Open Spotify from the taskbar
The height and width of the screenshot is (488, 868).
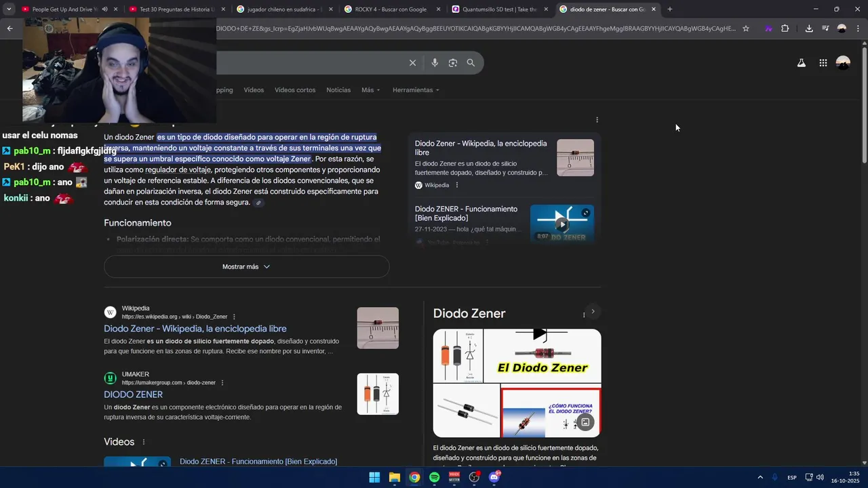pos(435,477)
